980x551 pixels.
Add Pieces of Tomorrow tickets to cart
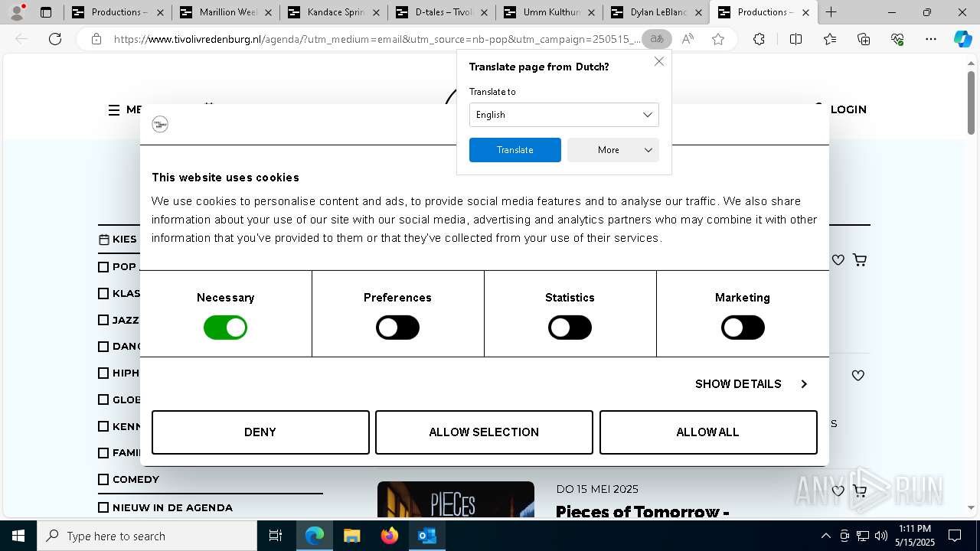860,491
